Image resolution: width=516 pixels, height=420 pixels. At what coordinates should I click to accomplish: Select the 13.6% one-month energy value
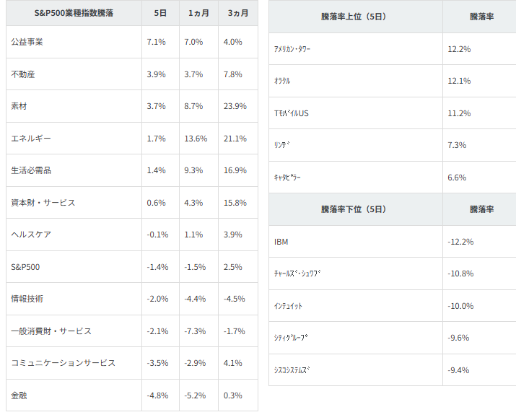point(196,139)
